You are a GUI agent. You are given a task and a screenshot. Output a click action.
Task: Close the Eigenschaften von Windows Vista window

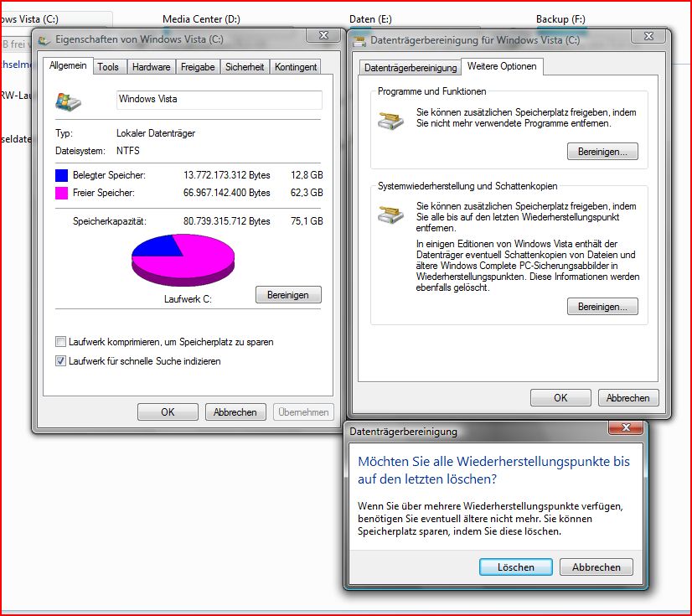pos(324,35)
